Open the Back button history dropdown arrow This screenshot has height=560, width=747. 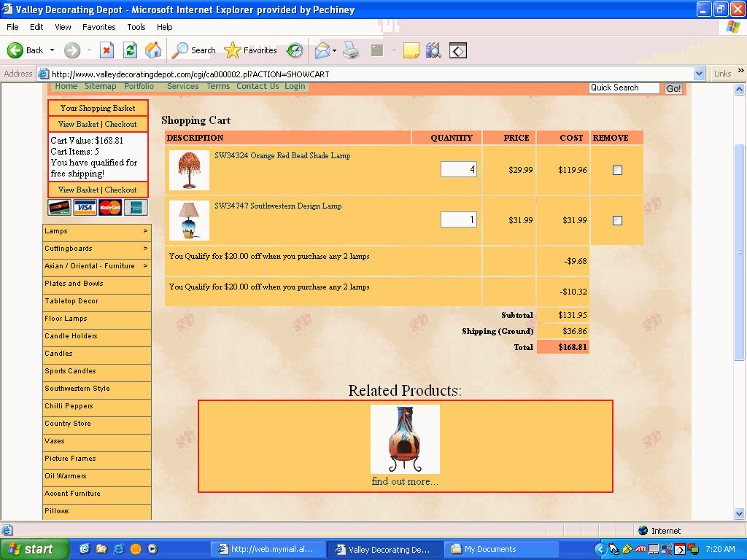point(52,50)
